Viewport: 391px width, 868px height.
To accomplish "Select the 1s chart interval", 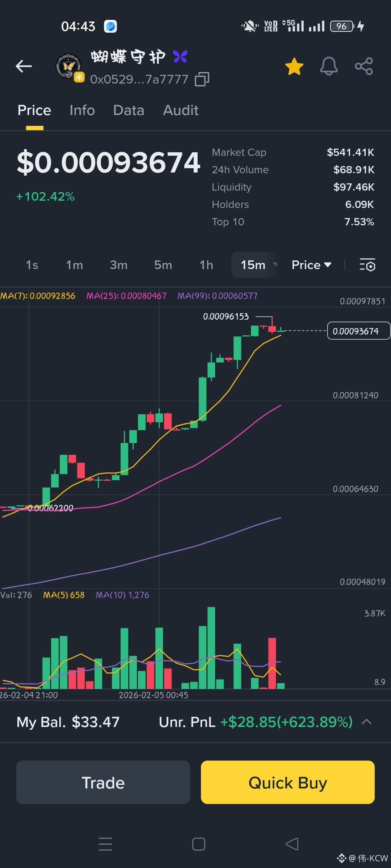I will tap(32, 265).
